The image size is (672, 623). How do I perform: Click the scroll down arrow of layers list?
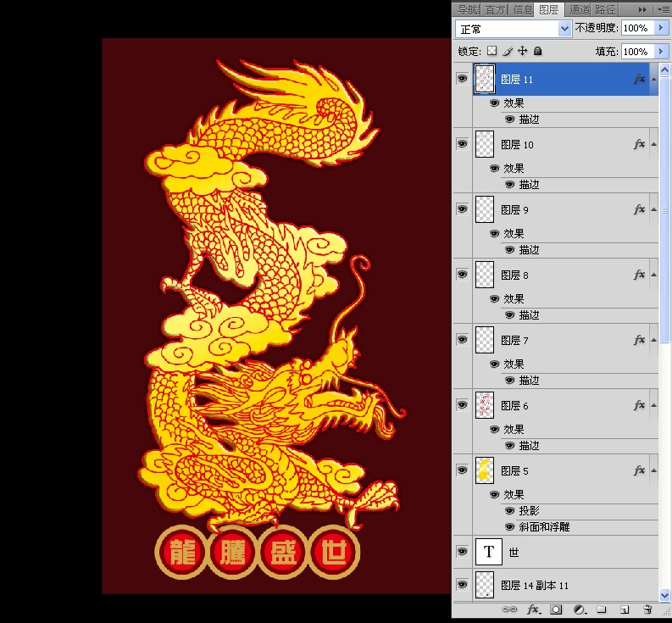(x=664, y=595)
